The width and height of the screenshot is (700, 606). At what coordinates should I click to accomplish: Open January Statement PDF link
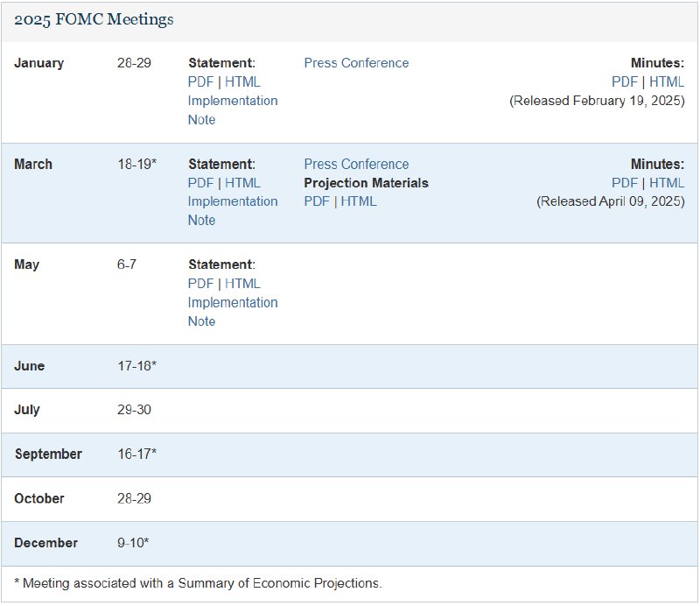point(200,81)
